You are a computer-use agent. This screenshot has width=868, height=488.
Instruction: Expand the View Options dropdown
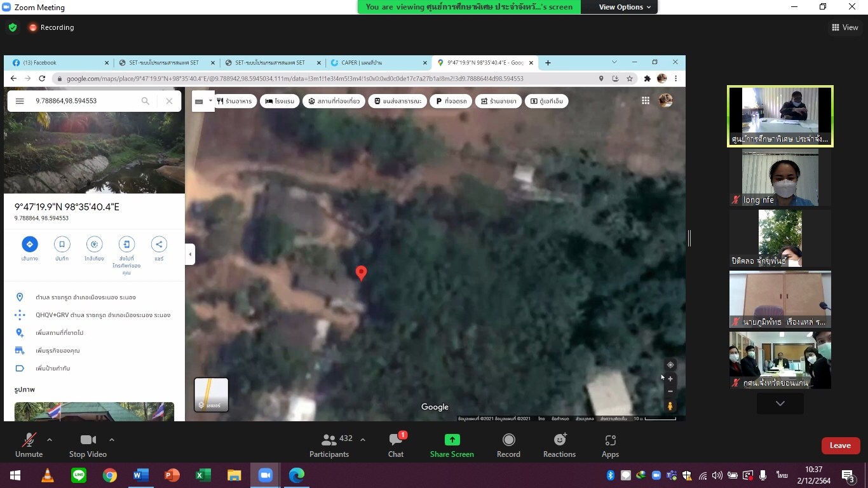tap(625, 7)
